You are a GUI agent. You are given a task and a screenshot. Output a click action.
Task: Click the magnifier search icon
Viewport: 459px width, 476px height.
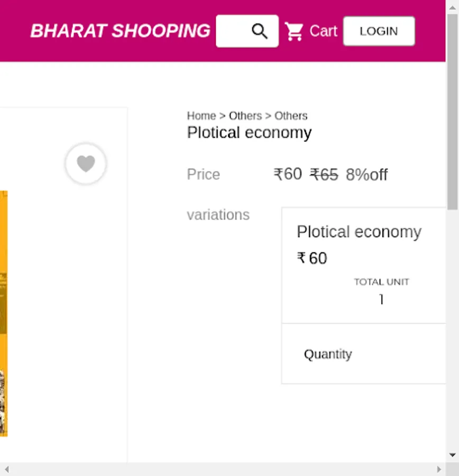[260, 32]
